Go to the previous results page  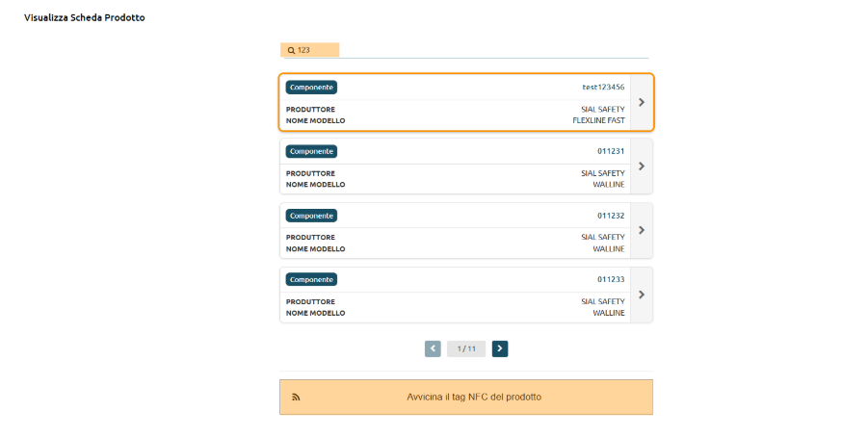tap(433, 348)
